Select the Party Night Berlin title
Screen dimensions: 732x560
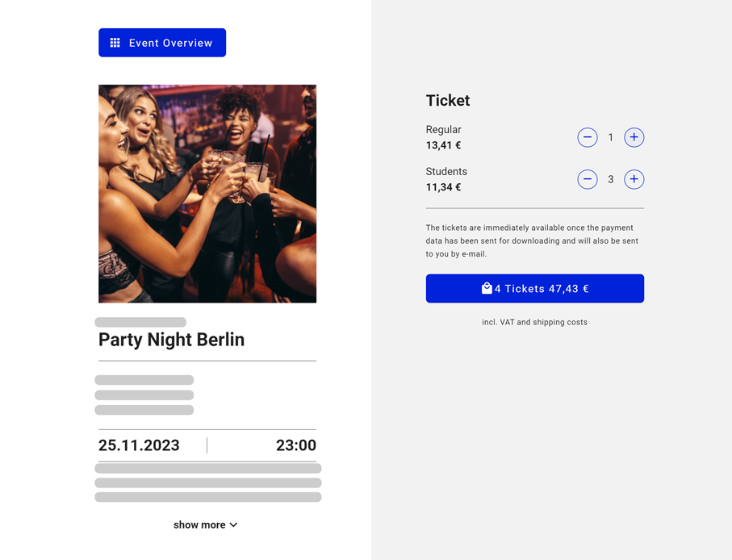[x=171, y=340]
